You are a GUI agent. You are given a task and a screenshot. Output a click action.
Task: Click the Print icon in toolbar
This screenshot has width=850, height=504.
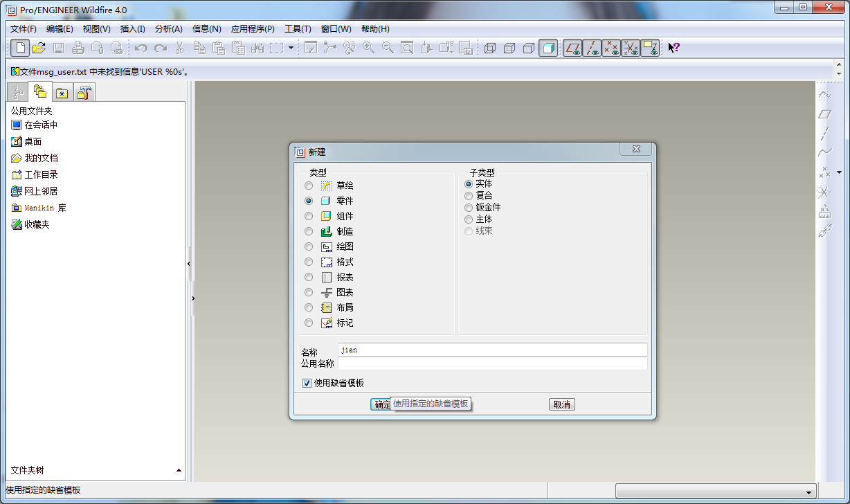pos(78,48)
